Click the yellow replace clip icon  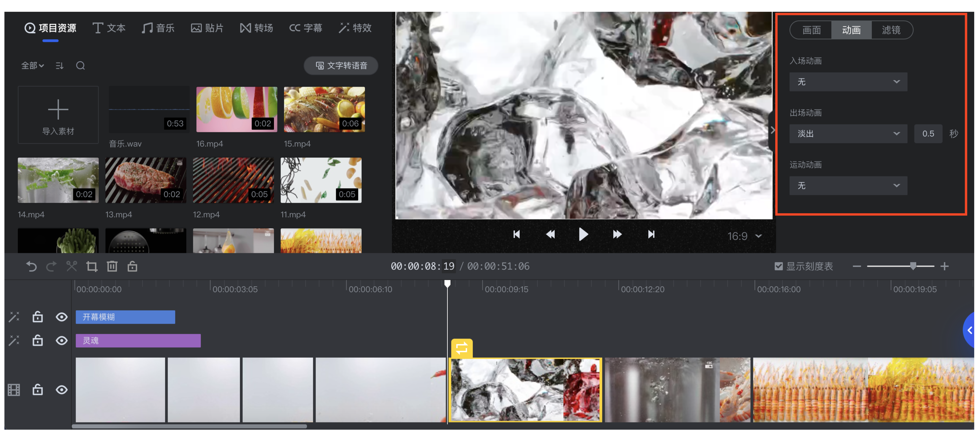[x=462, y=348]
